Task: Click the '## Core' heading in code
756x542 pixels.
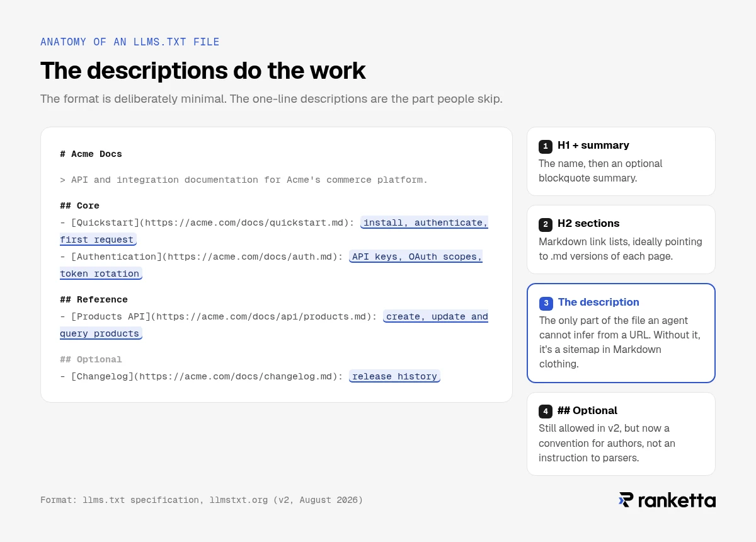Action: coord(80,205)
